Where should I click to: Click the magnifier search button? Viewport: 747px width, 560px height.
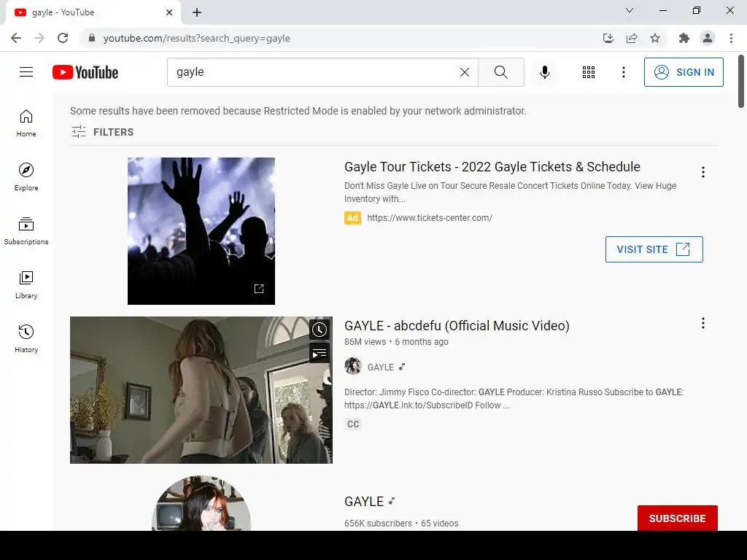click(500, 72)
